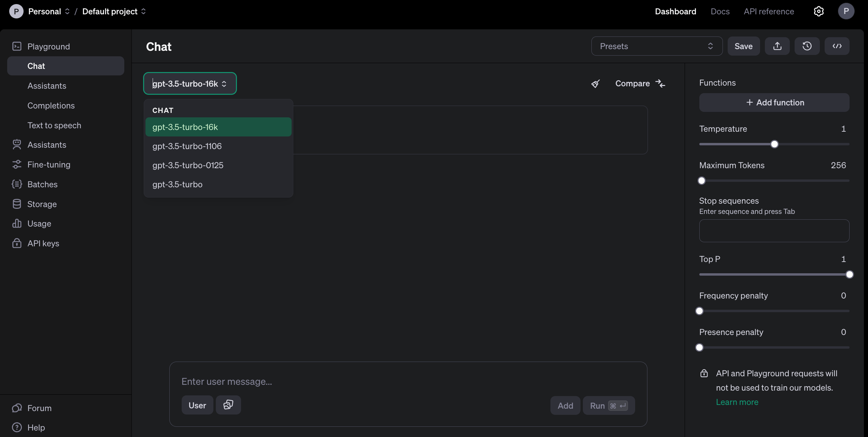Click the Temperature slider handle
868x437 pixels.
(774, 144)
